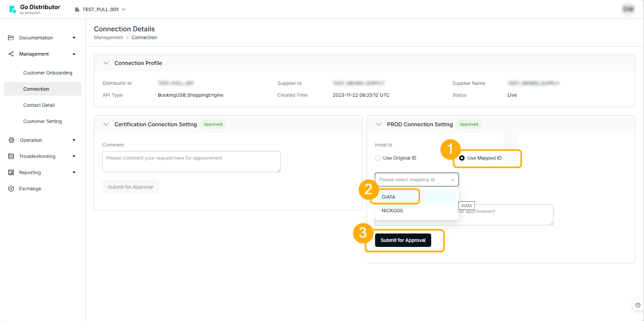Image resolution: width=644 pixels, height=321 pixels.
Task: Select the Use Original ID radio
Action: [x=378, y=158]
